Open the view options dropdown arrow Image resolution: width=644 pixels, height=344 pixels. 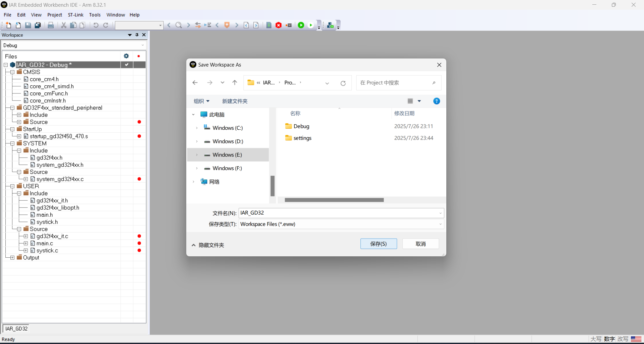tap(419, 101)
